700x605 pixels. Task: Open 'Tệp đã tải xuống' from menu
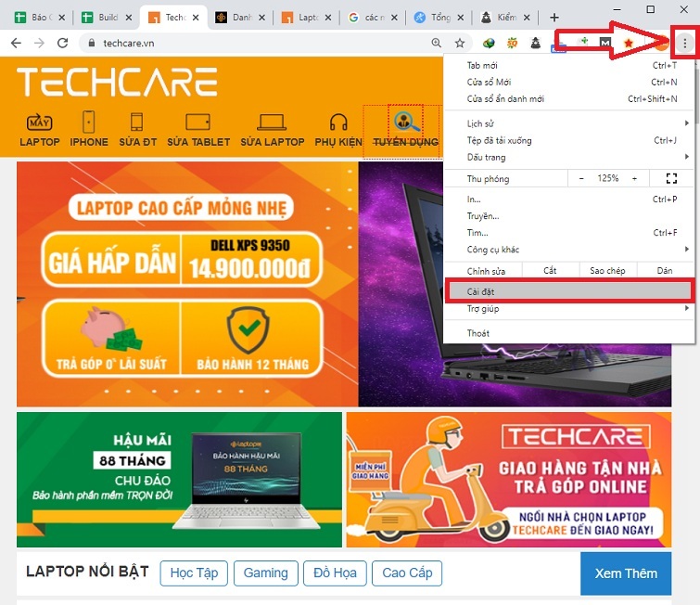pos(569,140)
